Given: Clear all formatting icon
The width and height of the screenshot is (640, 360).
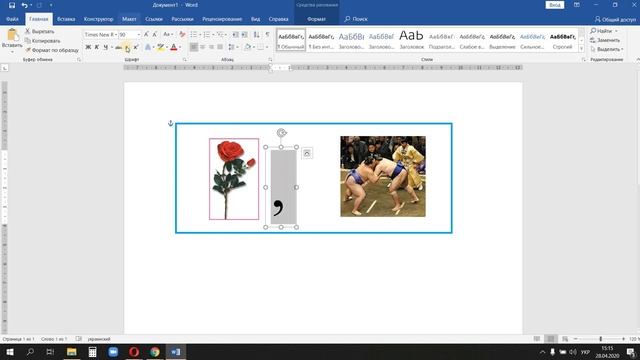Looking at the screenshot, I should point(182,35).
